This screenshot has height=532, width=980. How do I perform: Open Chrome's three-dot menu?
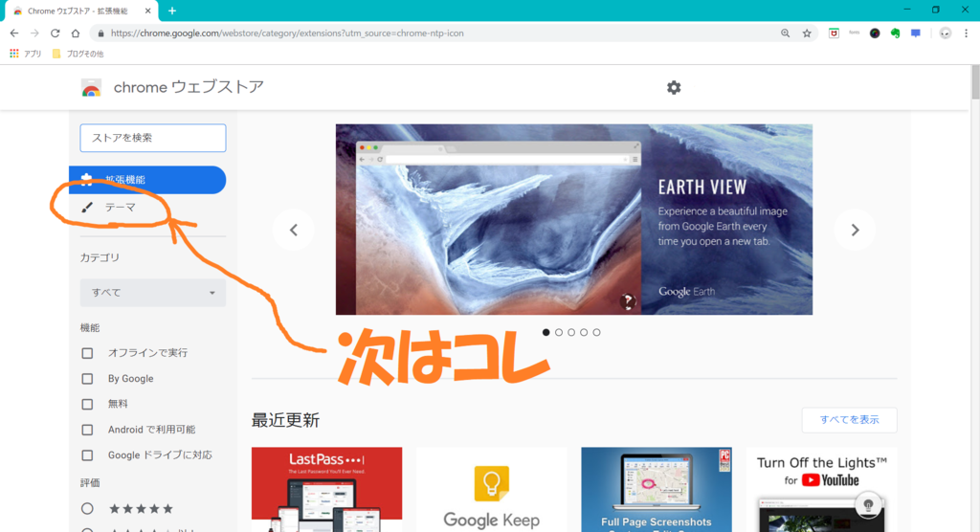pyautogui.click(x=967, y=33)
